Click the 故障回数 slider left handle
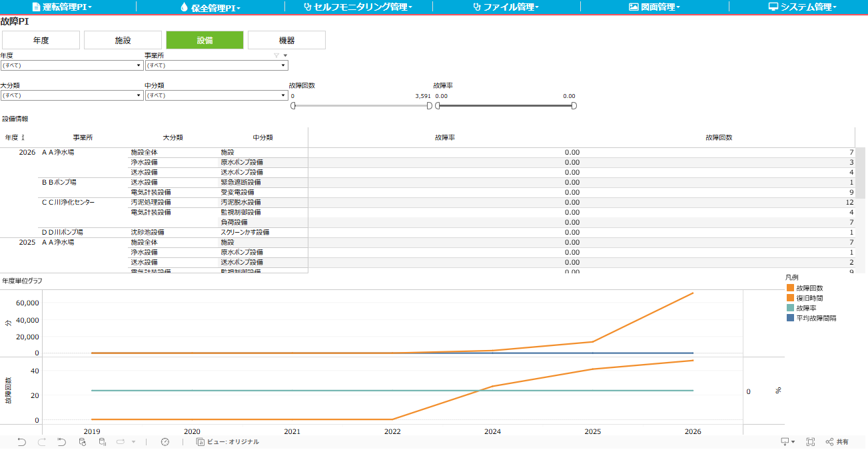This screenshot has width=868, height=452. pos(293,105)
